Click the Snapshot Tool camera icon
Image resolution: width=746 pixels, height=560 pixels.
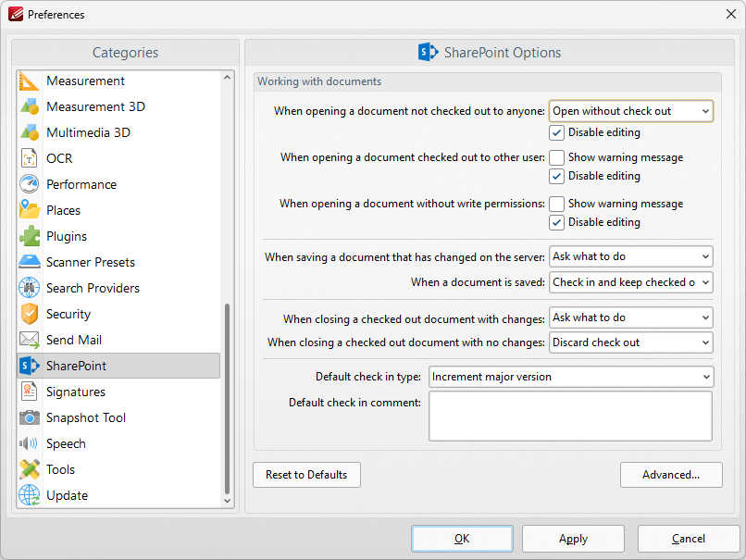click(30, 417)
